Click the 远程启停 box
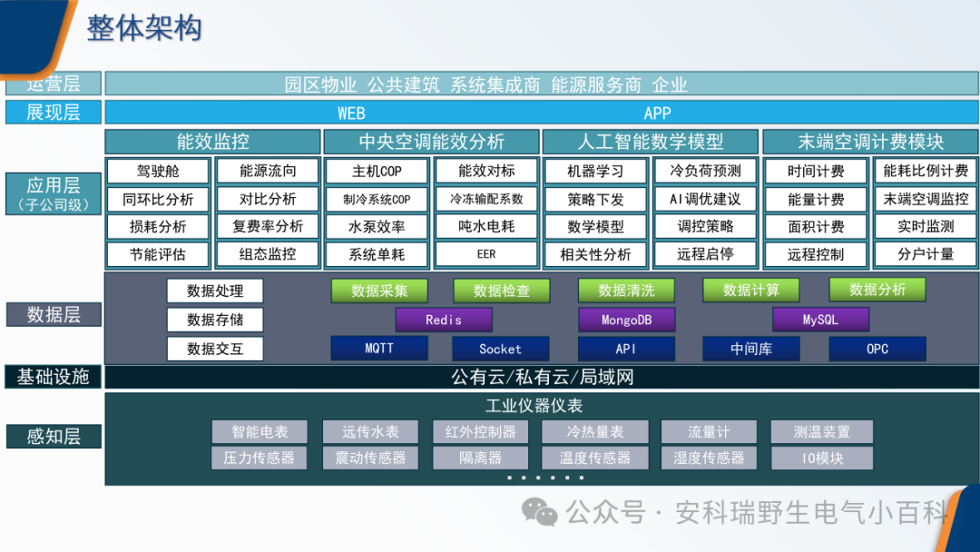The height and width of the screenshot is (552, 980). click(705, 254)
